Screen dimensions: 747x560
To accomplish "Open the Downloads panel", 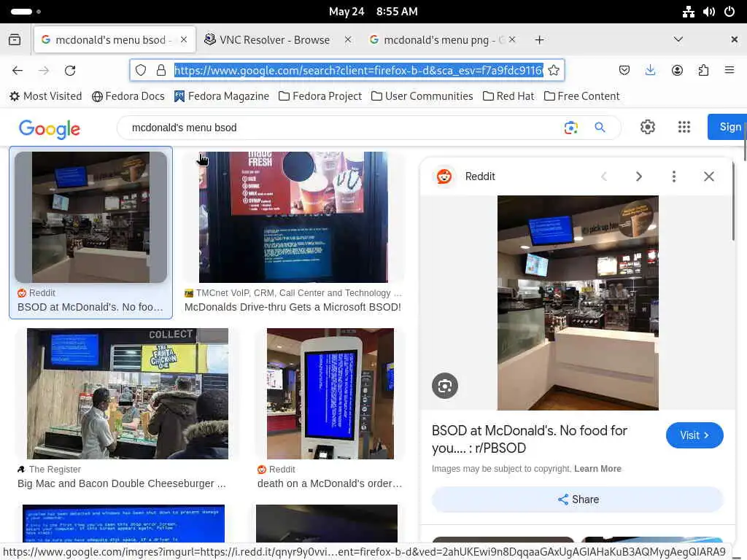I will pos(650,71).
